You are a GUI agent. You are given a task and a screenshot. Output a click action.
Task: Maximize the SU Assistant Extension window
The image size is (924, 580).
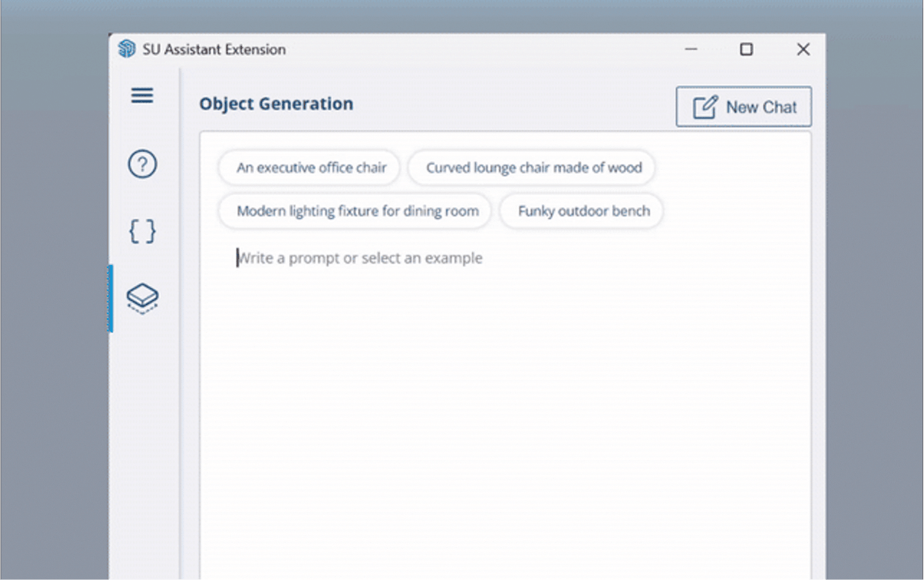pos(746,50)
